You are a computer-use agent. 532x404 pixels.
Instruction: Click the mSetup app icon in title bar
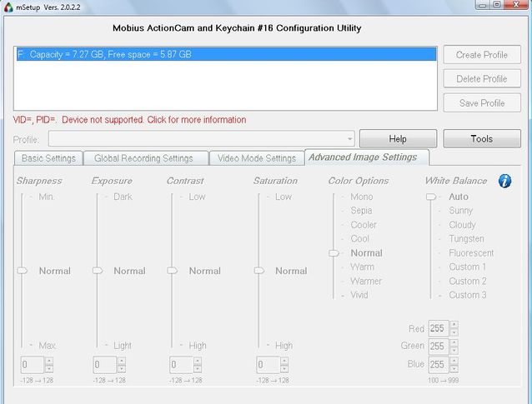(x=8, y=7)
